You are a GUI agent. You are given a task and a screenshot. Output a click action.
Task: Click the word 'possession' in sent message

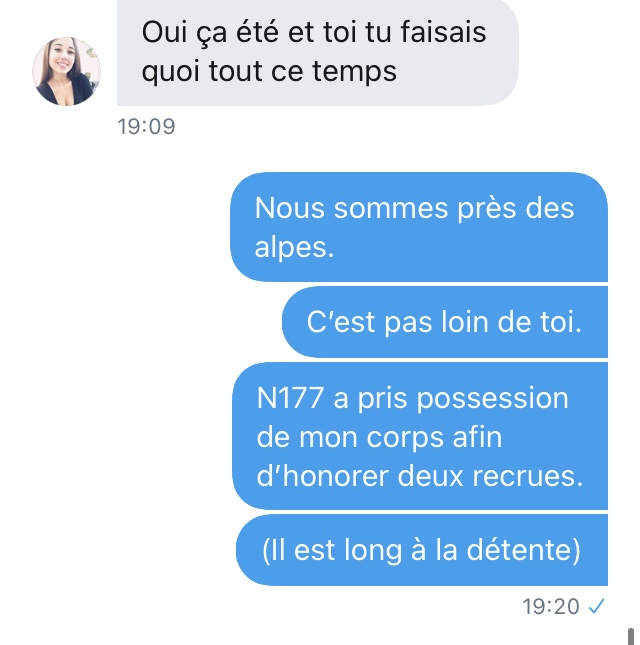(x=492, y=399)
